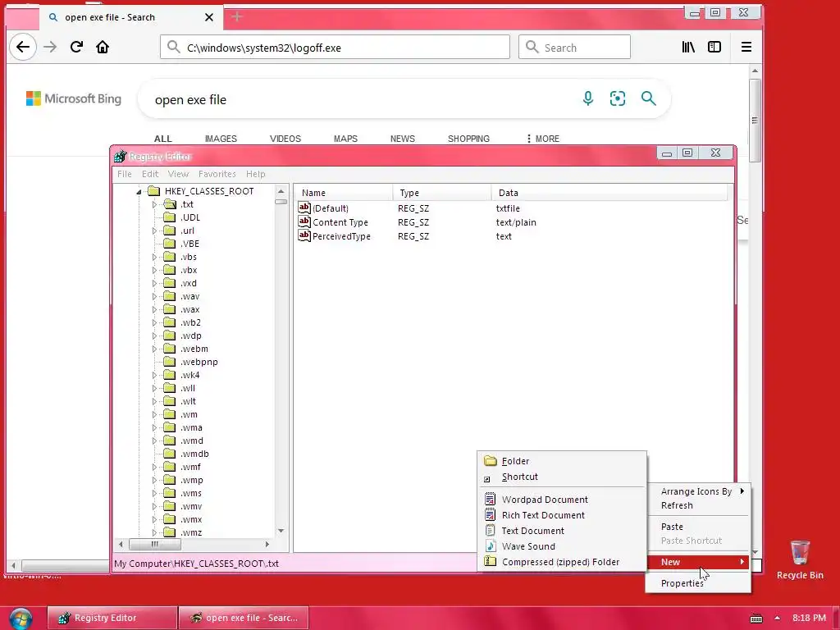The height and width of the screenshot is (630, 840).
Task: Click the Bing microphone voice search icon
Action: 587,98
